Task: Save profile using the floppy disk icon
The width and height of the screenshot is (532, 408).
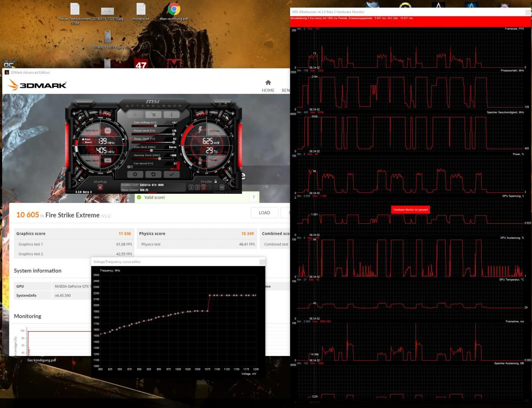Action: coord(222,187)
